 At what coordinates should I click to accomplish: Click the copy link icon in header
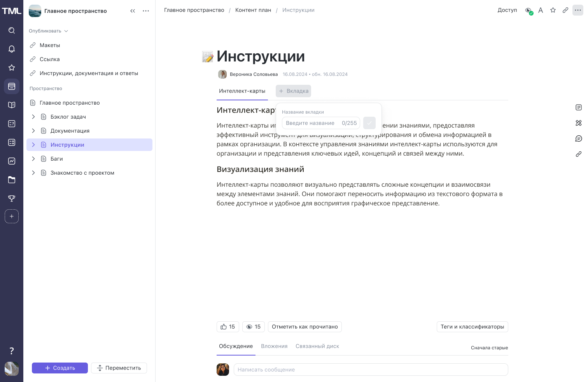coord(565,10)
